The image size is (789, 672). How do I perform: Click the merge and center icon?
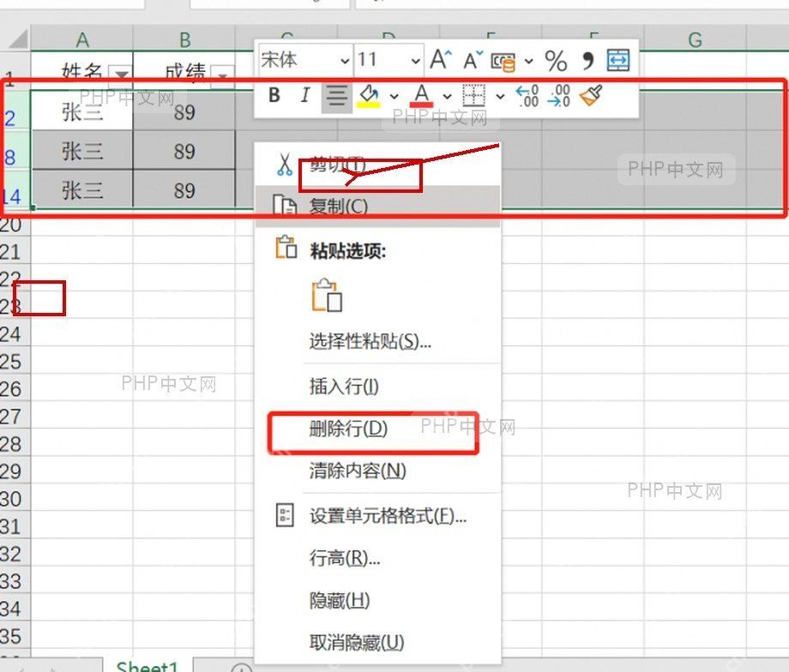click(x=618, y=60)
